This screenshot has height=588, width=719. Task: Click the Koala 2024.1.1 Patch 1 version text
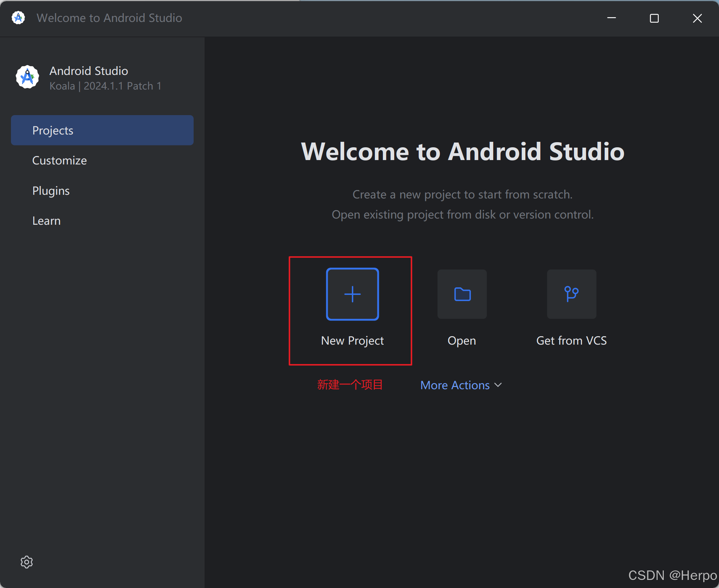[105, 86]
